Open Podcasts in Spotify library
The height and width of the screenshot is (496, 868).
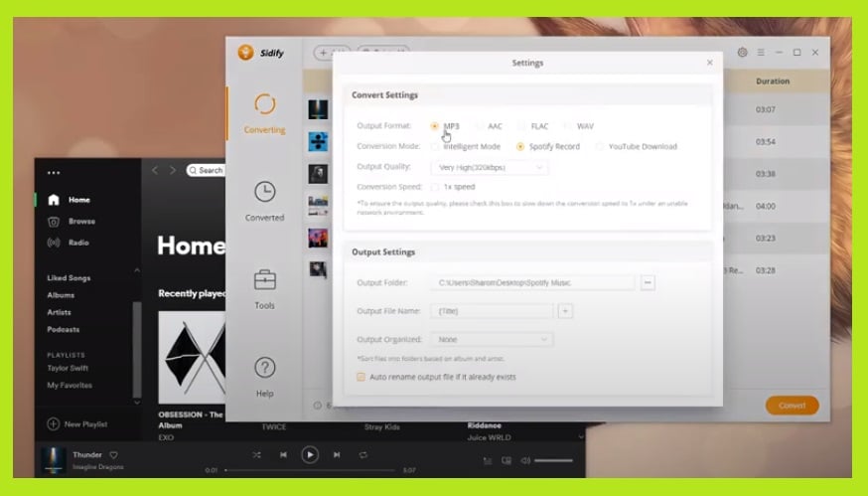(x=64, y=329)
